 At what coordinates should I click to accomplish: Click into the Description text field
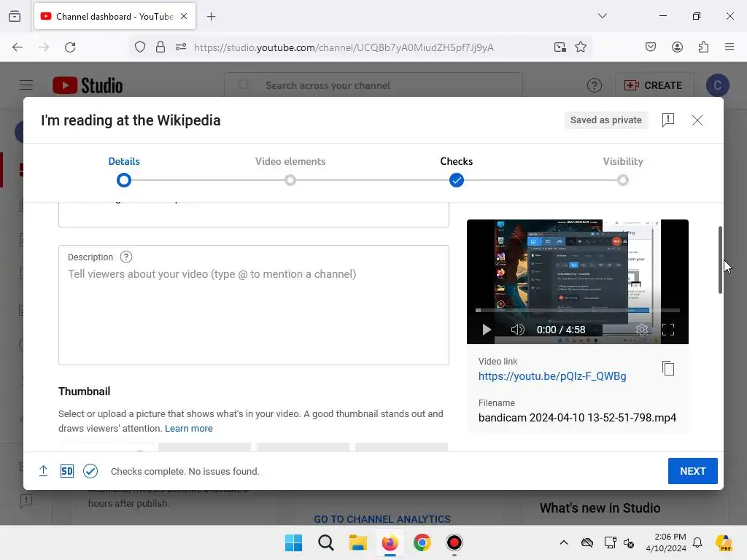[x=253, y=306]
